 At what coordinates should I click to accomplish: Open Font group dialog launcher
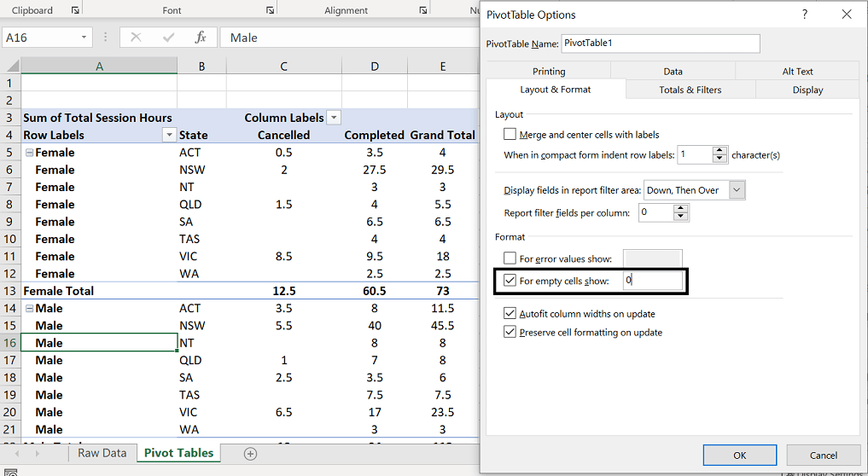[x=270, y=10]
